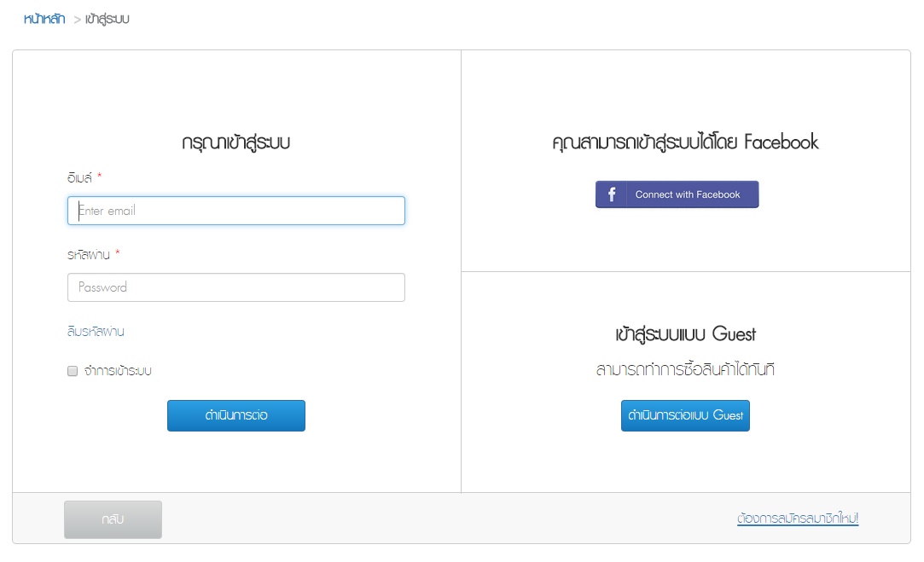Focus the Enter email input field

click(x=235, y=211)
